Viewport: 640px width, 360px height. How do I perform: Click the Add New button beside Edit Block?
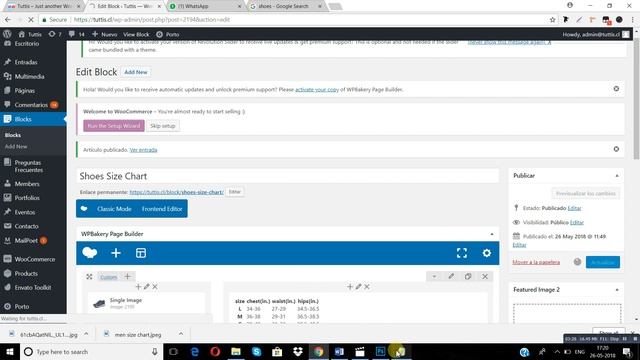click(x=136, y=72)
